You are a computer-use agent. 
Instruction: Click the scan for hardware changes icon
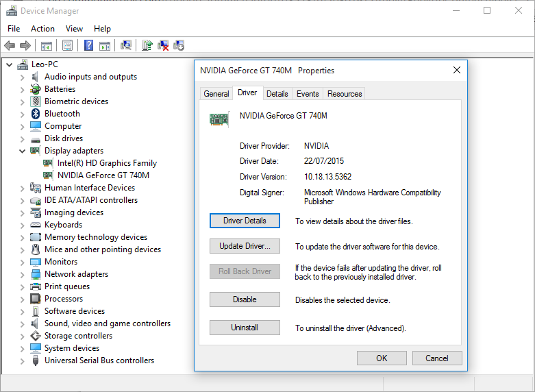(x=126, y=45)
